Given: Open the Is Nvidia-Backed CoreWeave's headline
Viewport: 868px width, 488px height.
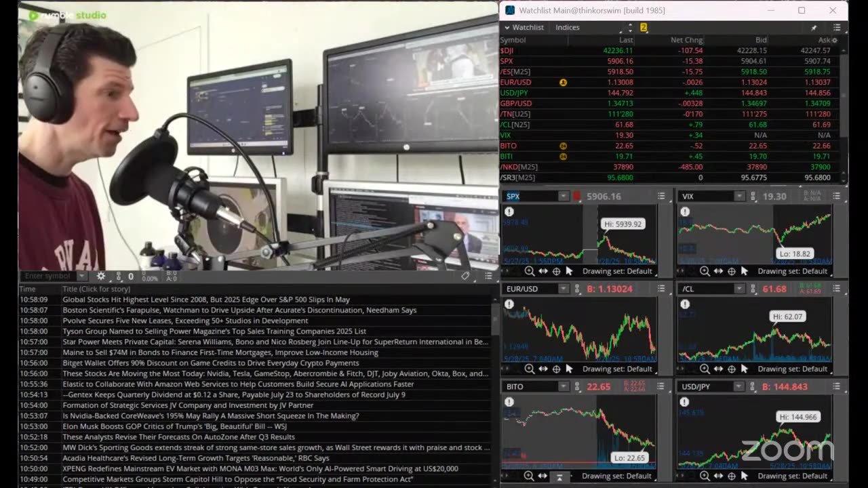Looking at the screenshot, I should (x=211, y=416).
